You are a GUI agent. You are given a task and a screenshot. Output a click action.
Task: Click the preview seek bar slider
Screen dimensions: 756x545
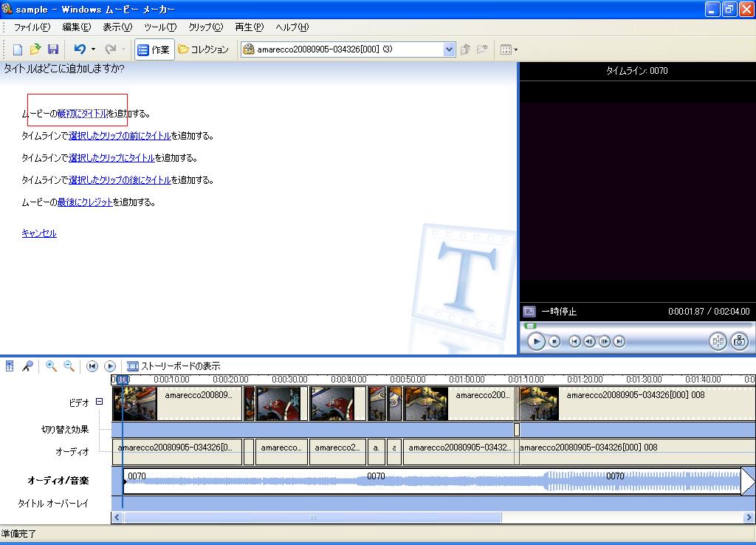[x=530, y=326]
